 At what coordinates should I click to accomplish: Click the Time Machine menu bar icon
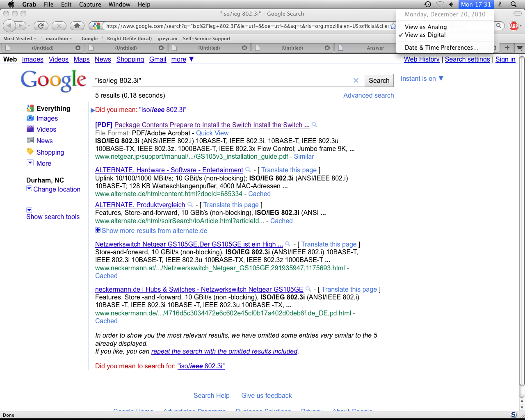tap(427, 4)
